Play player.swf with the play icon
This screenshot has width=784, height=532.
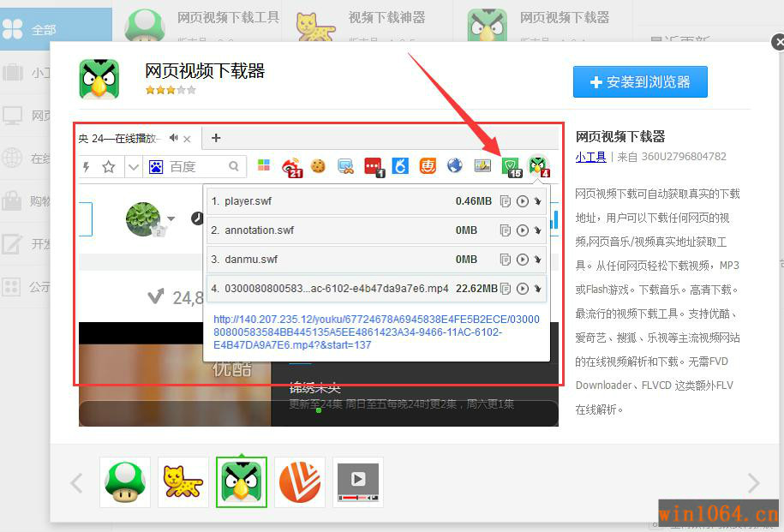(522, 201)
